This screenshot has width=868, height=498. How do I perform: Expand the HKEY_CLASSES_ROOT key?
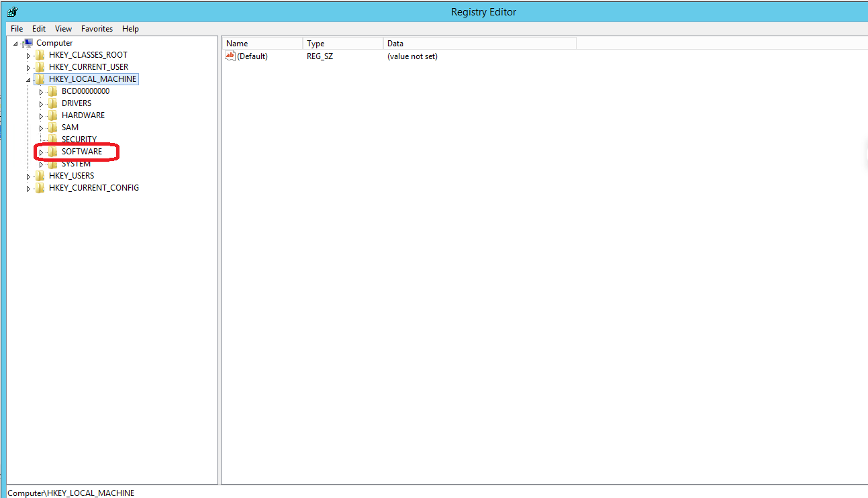pos(28,54)
